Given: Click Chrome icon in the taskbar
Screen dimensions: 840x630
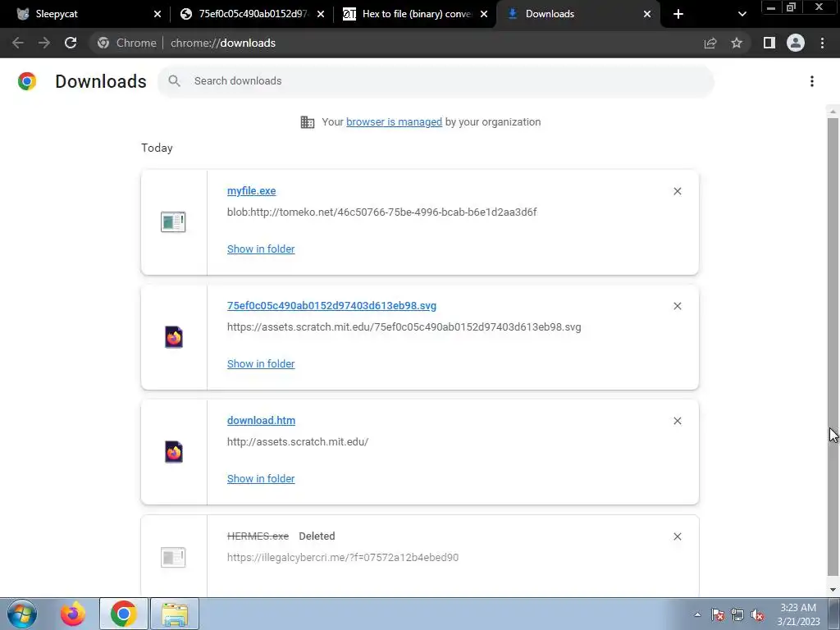Looking at the screenshot, I should [124, 614].
